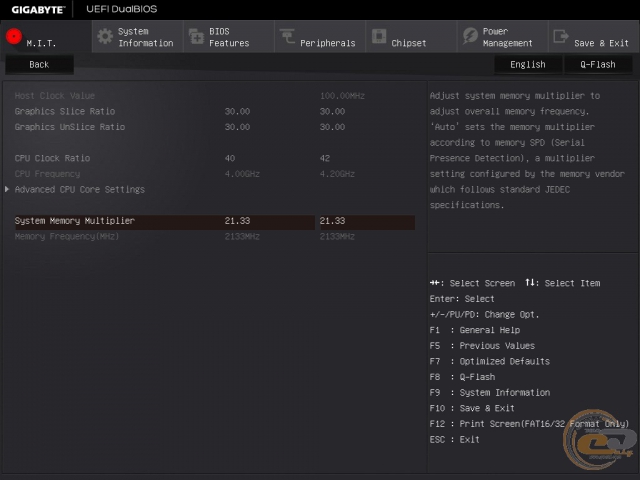Screen dimensions: 640x480
Task: Click the BIOS Features chip icon
Action: (196, 37)
